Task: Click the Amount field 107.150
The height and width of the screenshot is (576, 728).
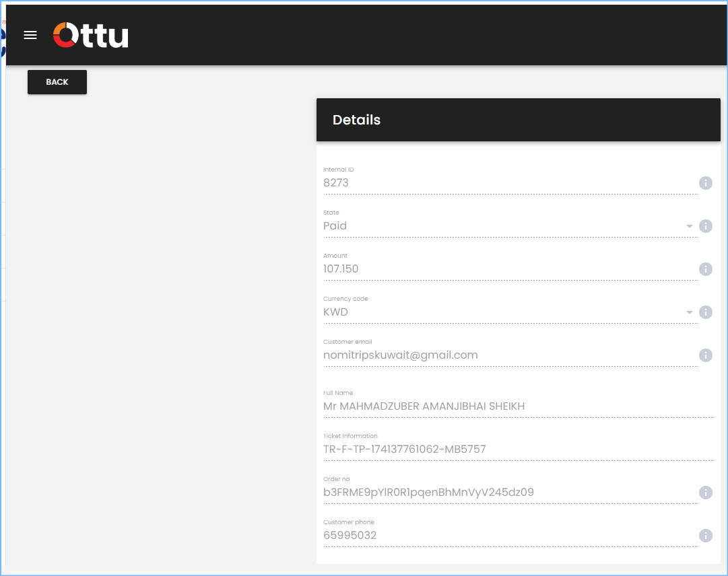Action: (x=510, y=269)
